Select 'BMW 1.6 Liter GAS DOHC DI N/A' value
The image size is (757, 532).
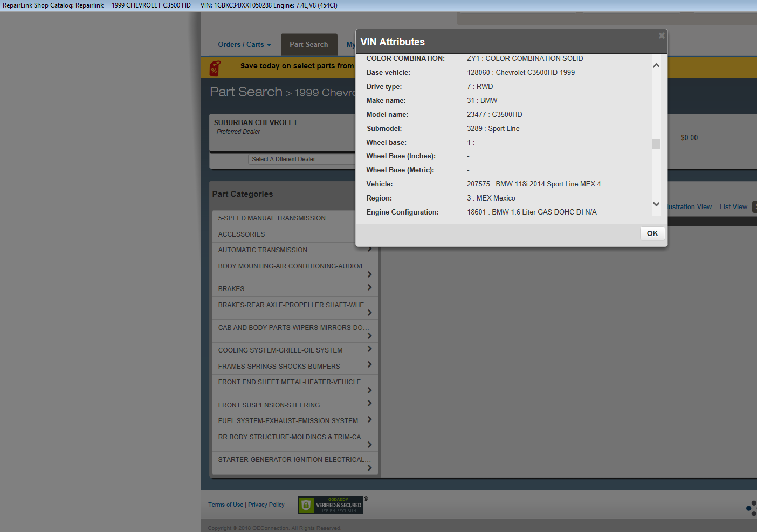click(544, 212)
